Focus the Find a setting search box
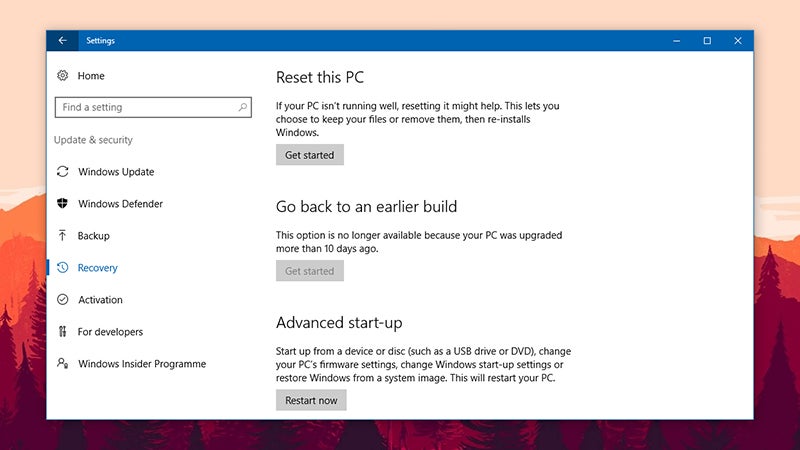This screenshot has width=800, height=450. (x=153, y=107)
